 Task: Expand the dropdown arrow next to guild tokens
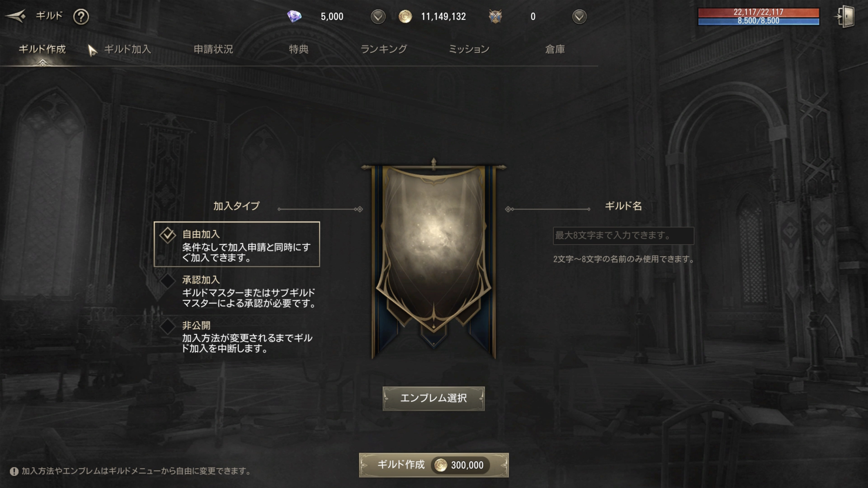tap(579, 17)
